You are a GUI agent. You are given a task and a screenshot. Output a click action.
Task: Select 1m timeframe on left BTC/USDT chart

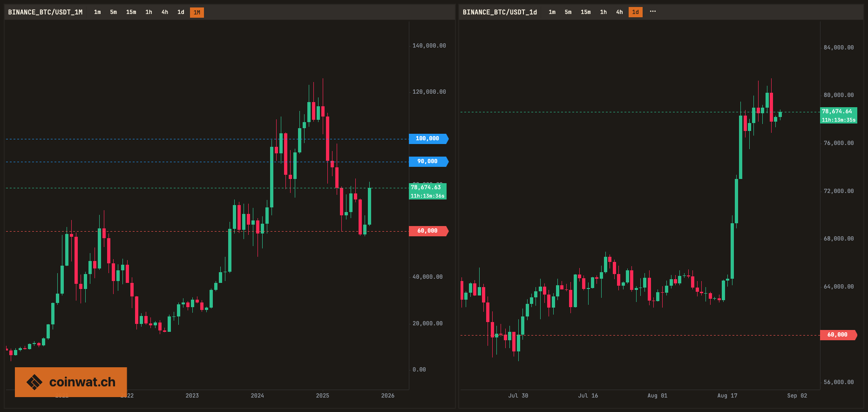(x=97, y=12)
